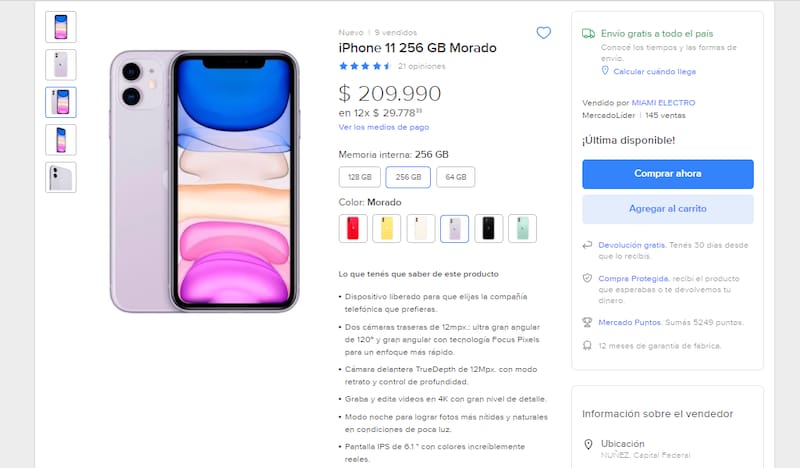Choose the 256 GB storage option
Image resolution: width=800 pixels, height=468 pixels.
click(408, 177)
